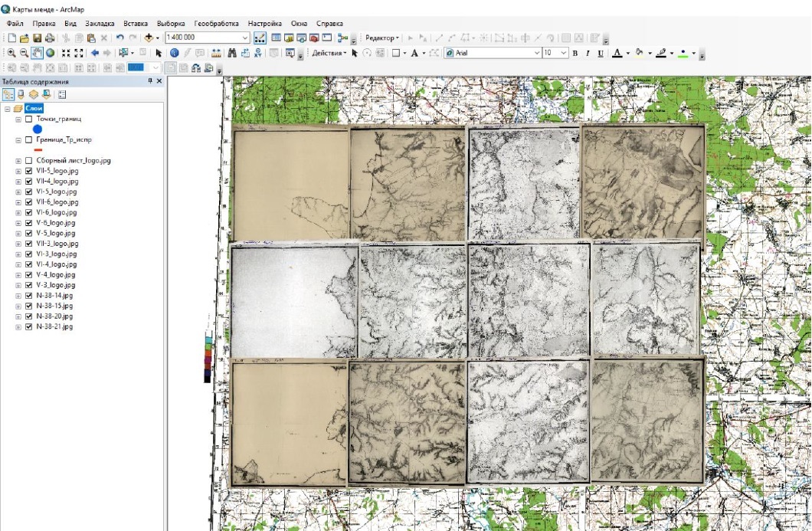
Task: Open the Arial font dropdown
Action: pyautogui.click(x=537, y=54)
